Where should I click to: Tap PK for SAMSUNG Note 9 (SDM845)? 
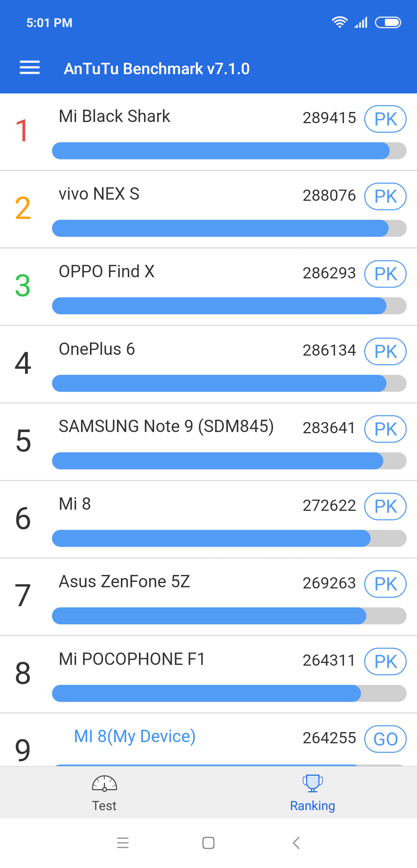pos(385,429)
